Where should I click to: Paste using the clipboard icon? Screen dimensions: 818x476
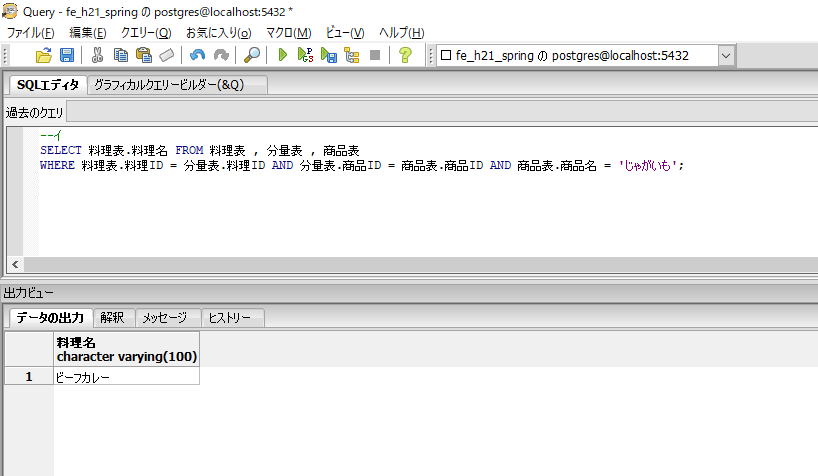(143, 56)
